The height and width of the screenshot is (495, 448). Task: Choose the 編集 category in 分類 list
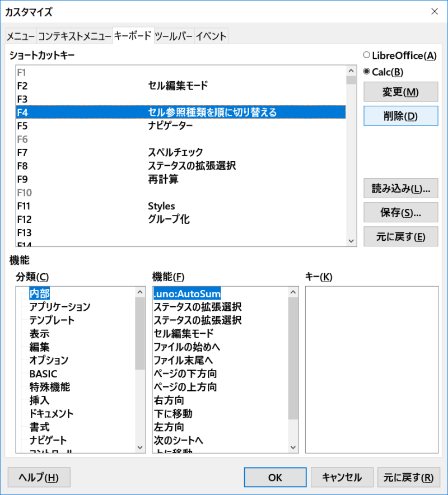(x=40, y=347)
